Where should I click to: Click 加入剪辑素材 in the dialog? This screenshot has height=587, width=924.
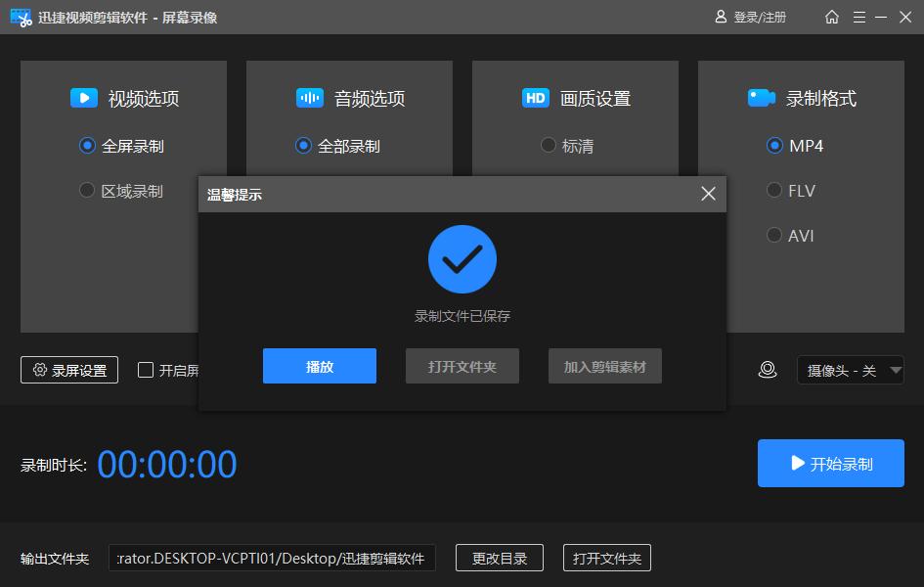point(604,365)
